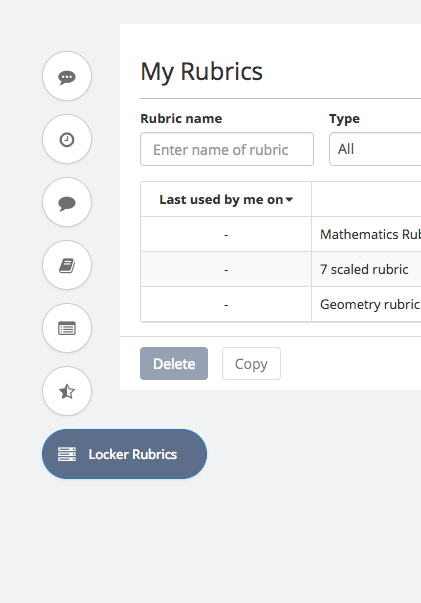421x603 pixels.
Task: Open the half-star ratings sidebar icon
Action: click(x=67, y=391)
